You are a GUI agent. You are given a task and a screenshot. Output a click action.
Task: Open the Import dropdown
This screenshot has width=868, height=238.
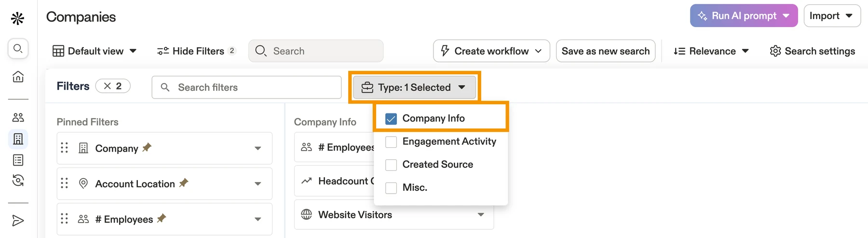pos(832,16)
